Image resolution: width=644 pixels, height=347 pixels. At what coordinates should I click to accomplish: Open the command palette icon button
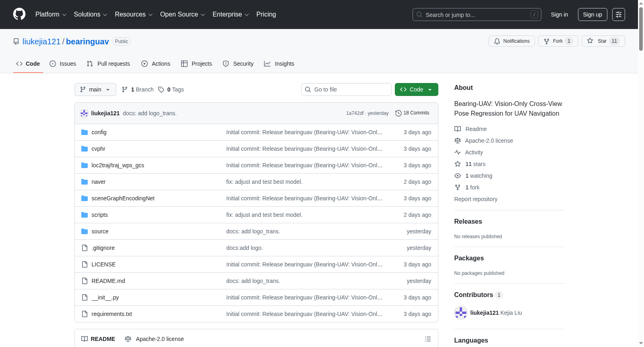[619, 15]
